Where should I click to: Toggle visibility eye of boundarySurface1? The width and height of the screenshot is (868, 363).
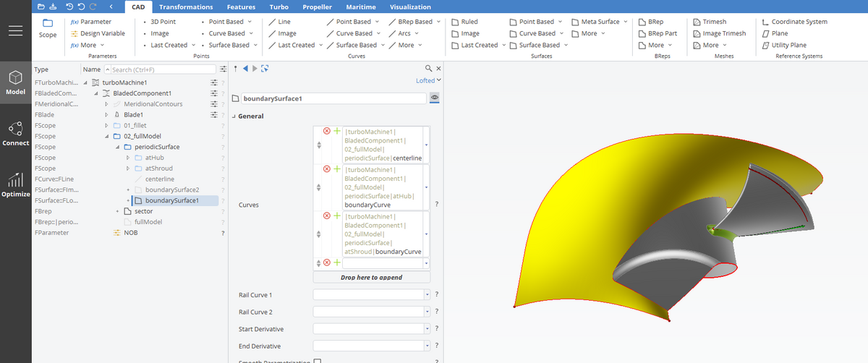tap(435, 98)
